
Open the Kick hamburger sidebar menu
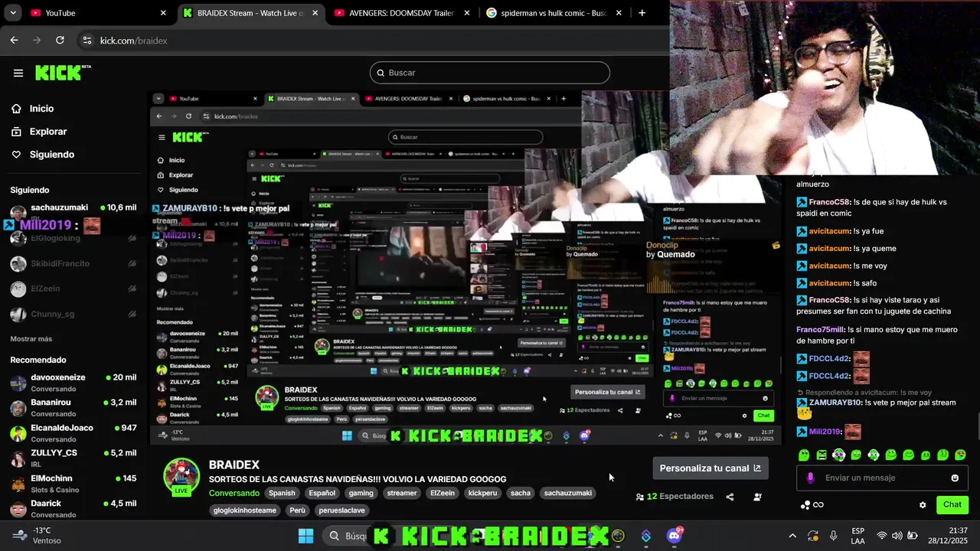click(x=18, y=73)
